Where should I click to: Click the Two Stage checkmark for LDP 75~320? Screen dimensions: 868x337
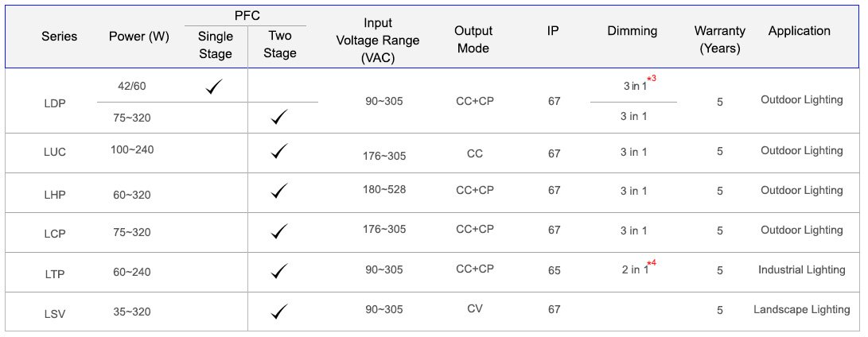pyautogui.click(x=279, y=117)
